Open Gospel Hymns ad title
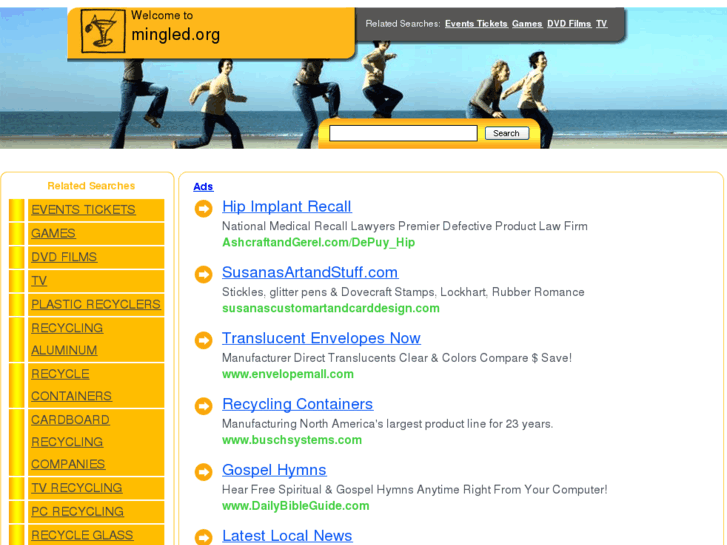 274,470
